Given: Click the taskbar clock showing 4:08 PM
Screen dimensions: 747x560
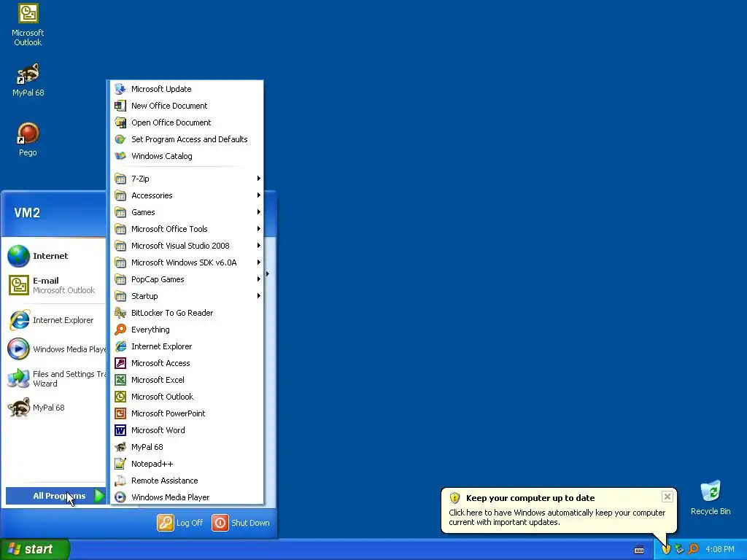Looking at the screenshot, I should tap(720, 550).
